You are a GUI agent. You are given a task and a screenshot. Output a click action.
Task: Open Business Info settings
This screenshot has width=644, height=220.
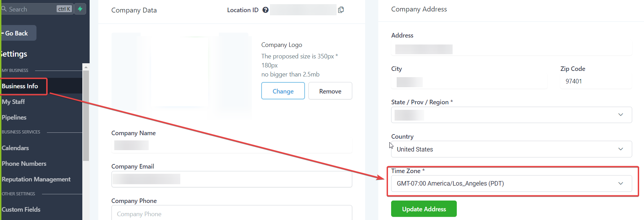click(x=20, y=86)
